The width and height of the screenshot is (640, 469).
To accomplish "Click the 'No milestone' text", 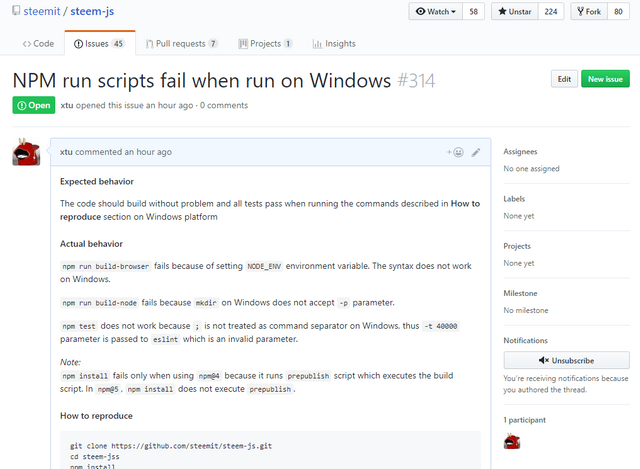I will (x=526, y=311).
